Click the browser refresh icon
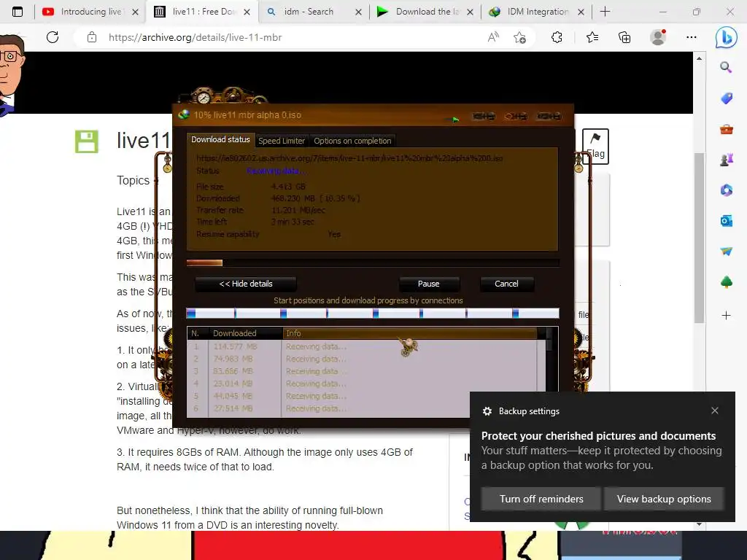747x560 pixels. tap(53, 37)
